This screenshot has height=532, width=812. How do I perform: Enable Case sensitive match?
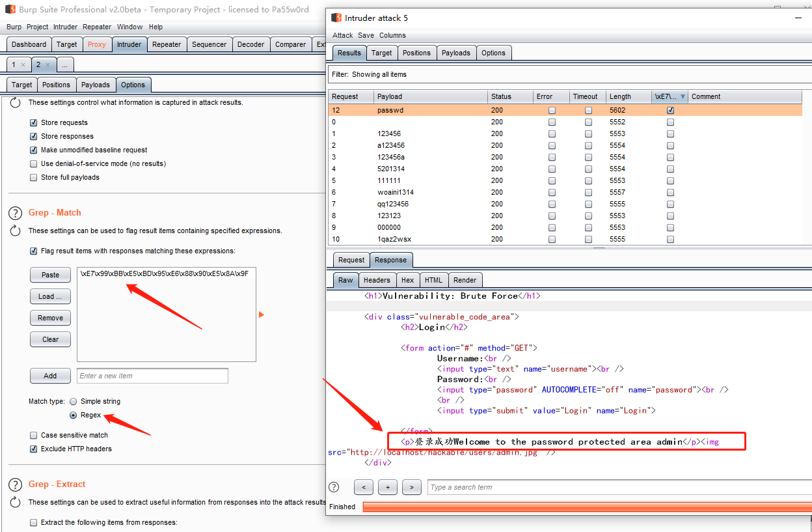[34, 435]
